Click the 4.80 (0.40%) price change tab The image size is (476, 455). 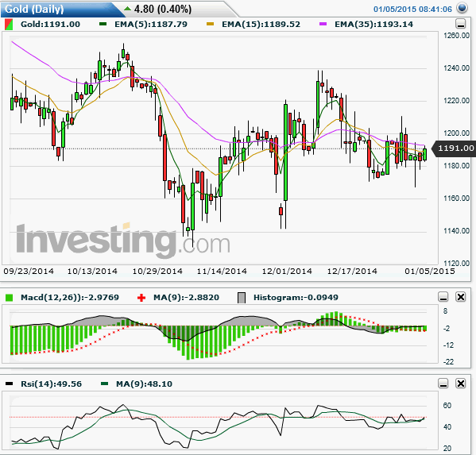tap(158, 9)
